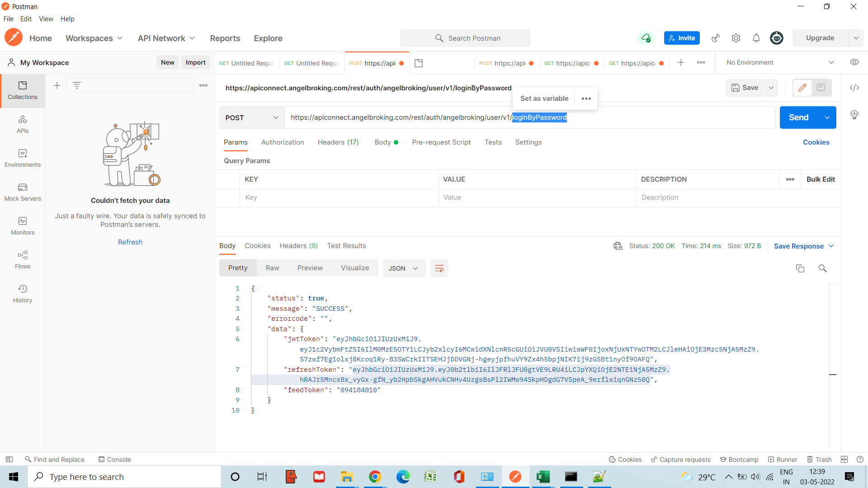Expand the Save button options arrow
Viewport: 868px width, 488px height.
[x=771, y=88]
